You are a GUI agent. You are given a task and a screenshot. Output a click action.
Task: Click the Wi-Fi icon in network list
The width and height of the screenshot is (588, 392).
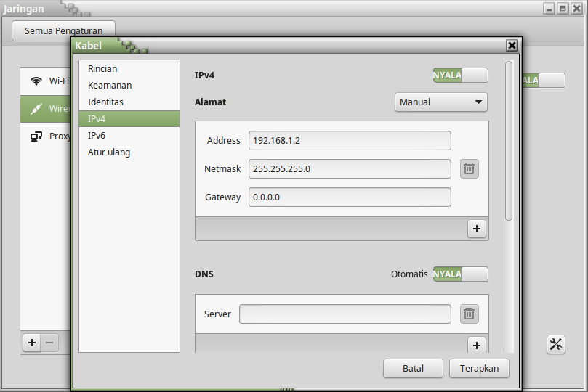(x=36, y=81)
